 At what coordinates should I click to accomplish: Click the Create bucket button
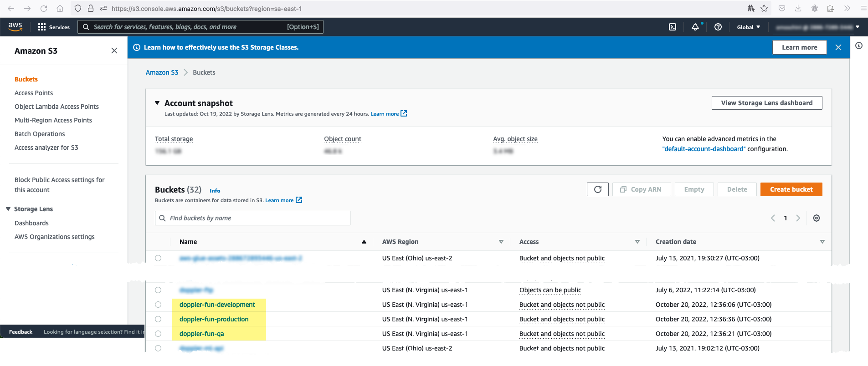tap(791, 189)
